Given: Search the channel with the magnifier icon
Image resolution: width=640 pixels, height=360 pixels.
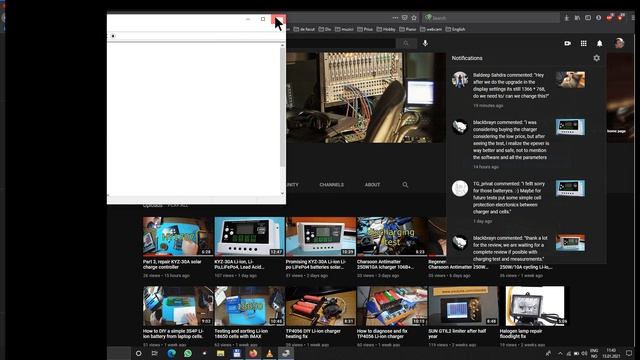Looking at the screenshot, I should click(405, 185).
